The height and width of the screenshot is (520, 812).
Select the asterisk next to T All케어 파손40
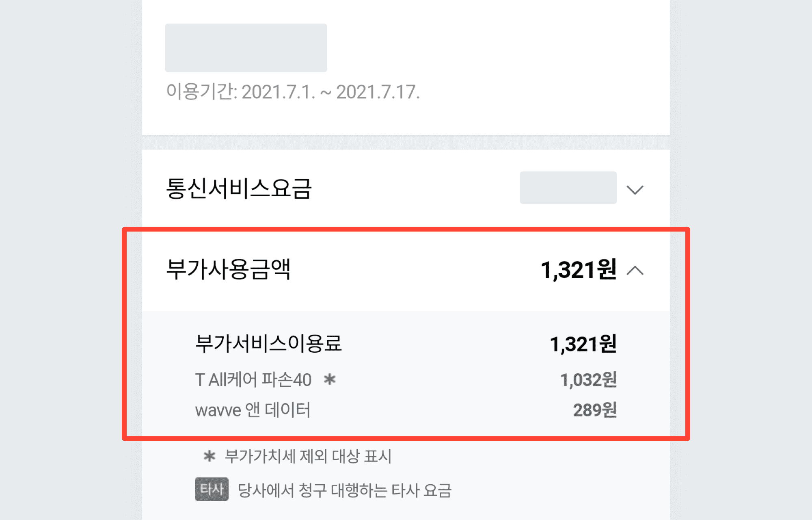point(330,379)
